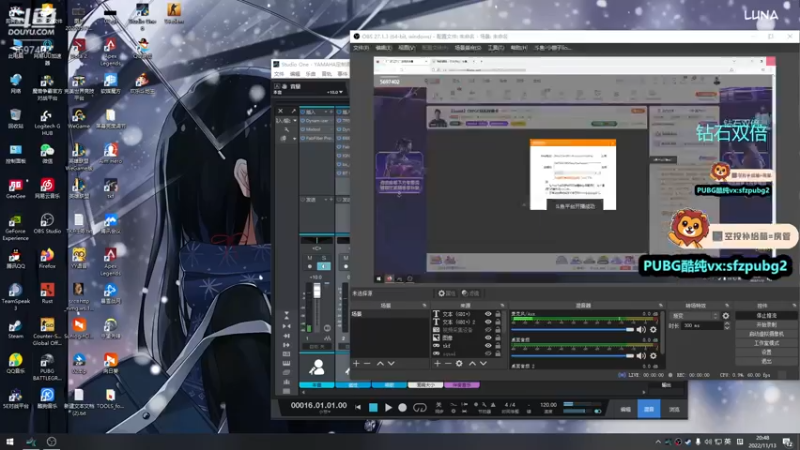Open 渐变 scene transition dropdown

click(x=694, y=316)
